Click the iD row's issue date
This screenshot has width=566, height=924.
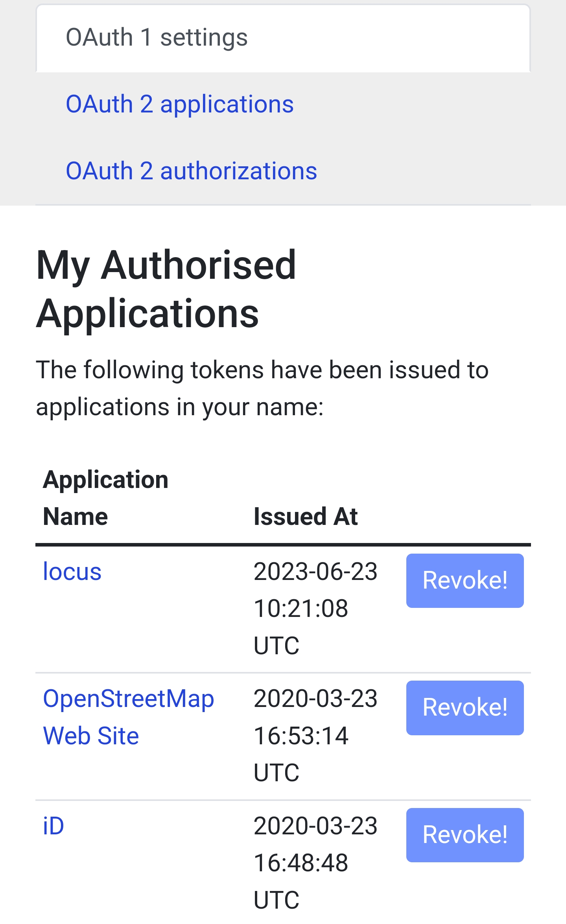(315, 826)
